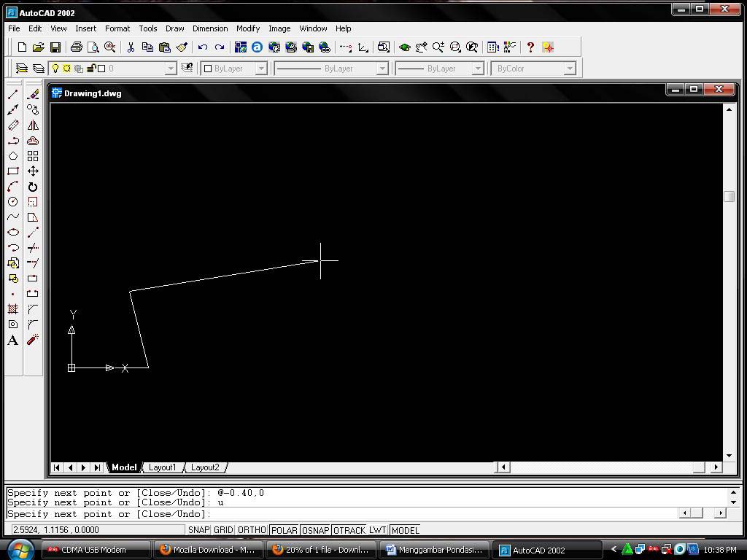Select the Rectangle draw tool
This screenshot has width=747, height=560.
pyautogui.click(x=13, y=171)
